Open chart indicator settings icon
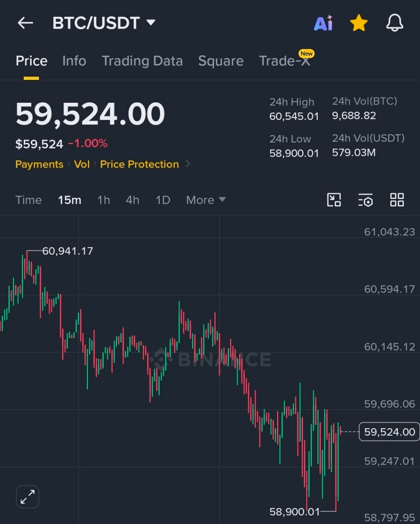Viewport: 420px width, 524px height. 366,200
